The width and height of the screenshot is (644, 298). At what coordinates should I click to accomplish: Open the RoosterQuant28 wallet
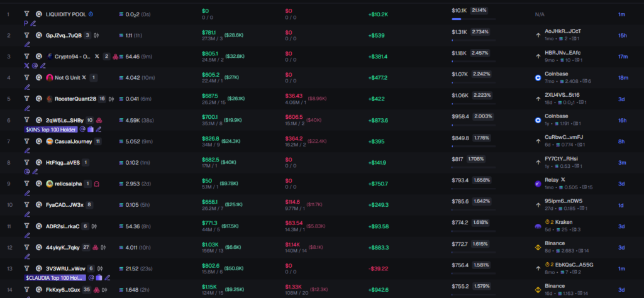75,99
